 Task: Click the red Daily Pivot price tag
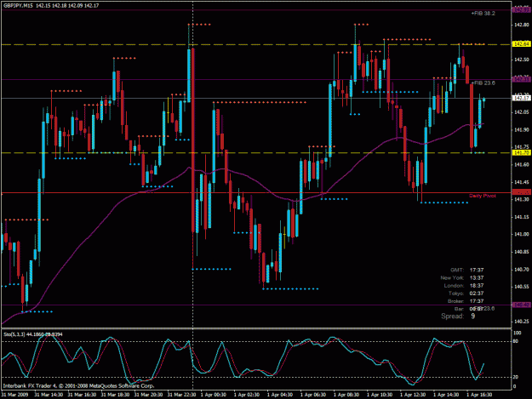pos(522,192)
